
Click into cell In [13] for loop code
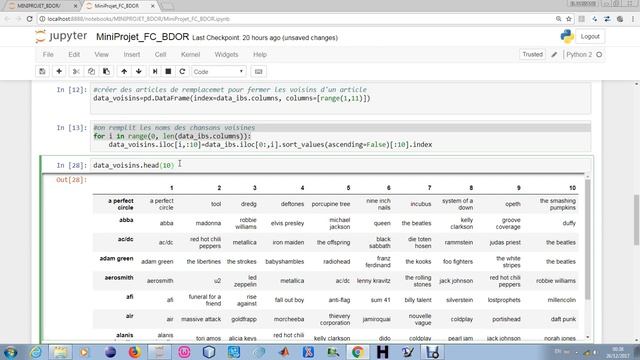(x=340, y=136)
